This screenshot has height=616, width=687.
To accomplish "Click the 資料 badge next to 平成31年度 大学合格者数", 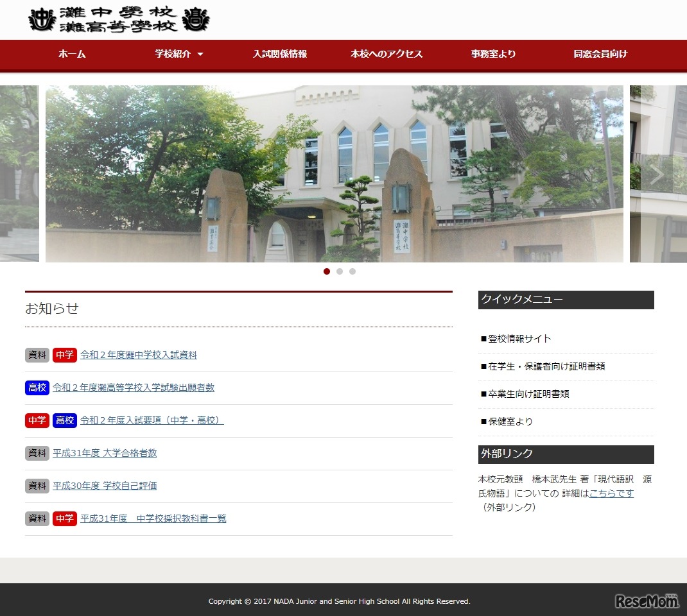I will (37, 453).
